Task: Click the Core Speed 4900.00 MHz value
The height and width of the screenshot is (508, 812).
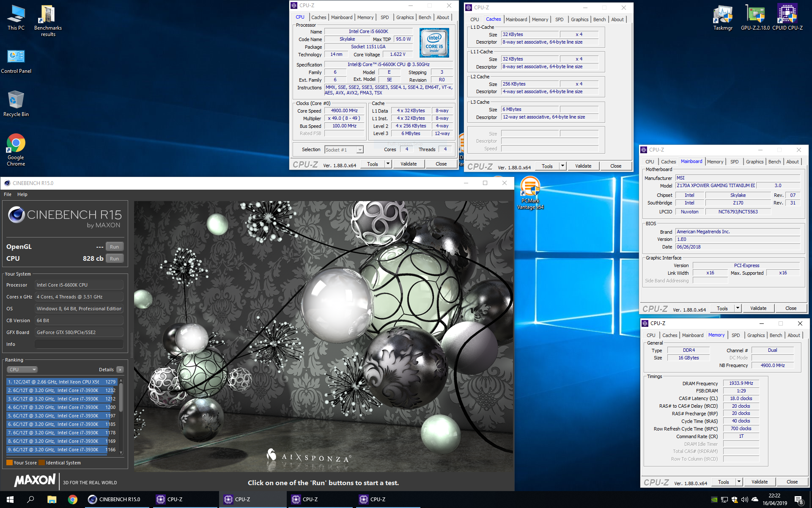Action: pos(344,111)
